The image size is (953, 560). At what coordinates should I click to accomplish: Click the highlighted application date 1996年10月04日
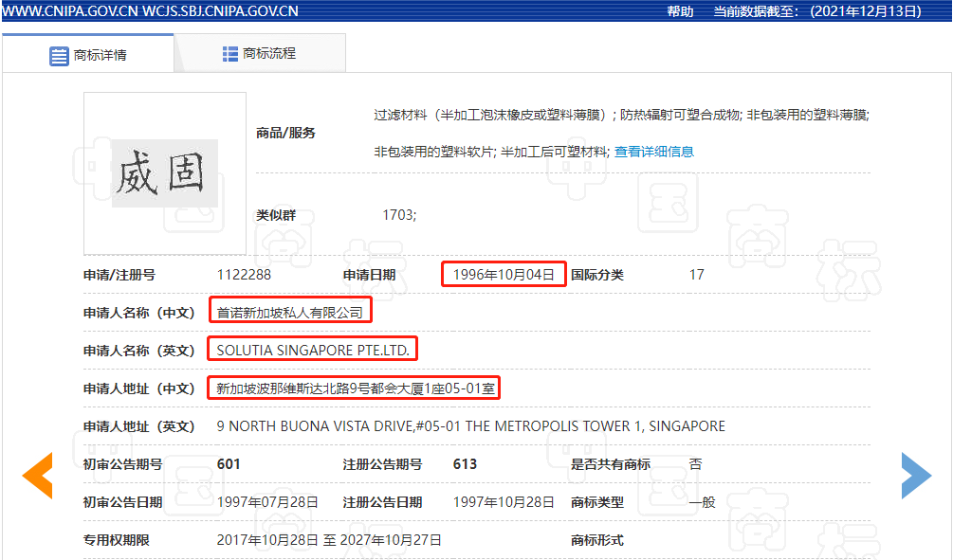504,274
